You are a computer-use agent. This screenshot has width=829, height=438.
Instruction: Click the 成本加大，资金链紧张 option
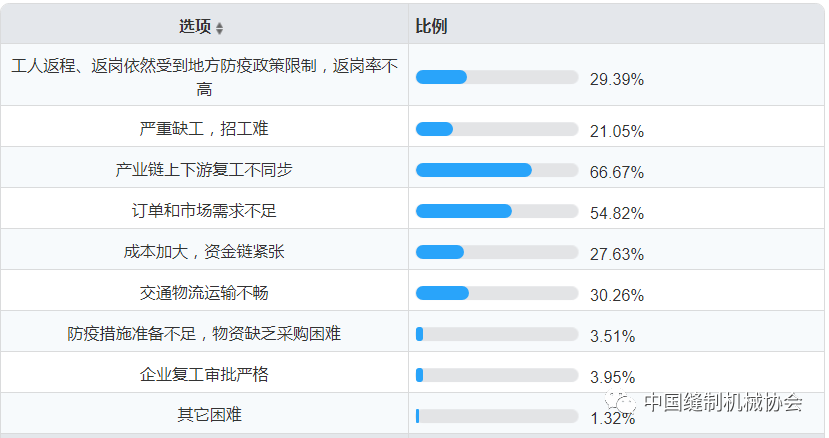point(204,252)
